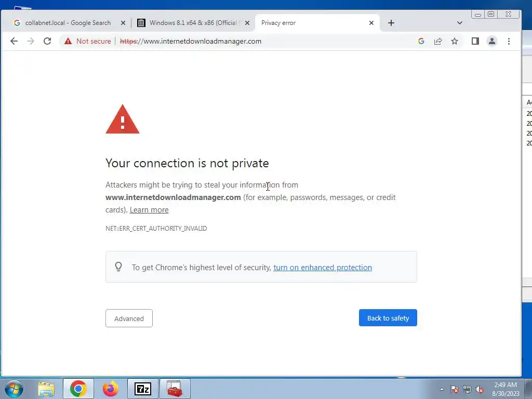The height and width of the screenshot is (399, 532).
Task: Open the Not secure site info warning
Action: click(87, 41)
